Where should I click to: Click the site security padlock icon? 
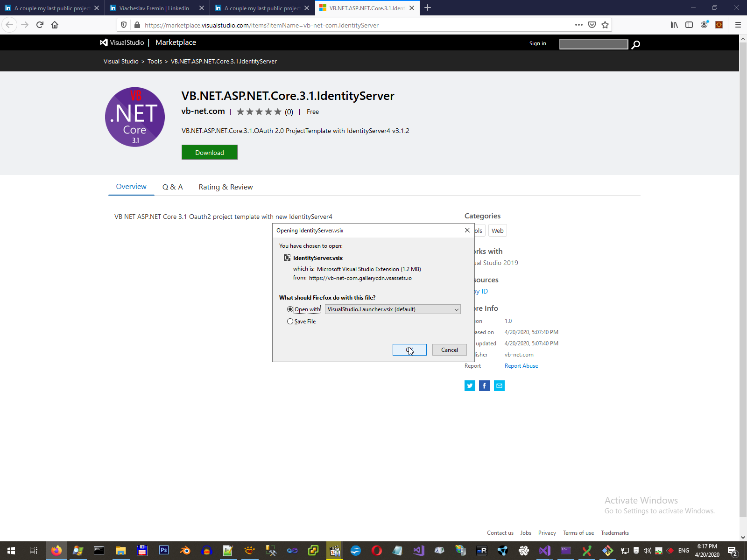point(137,25)
